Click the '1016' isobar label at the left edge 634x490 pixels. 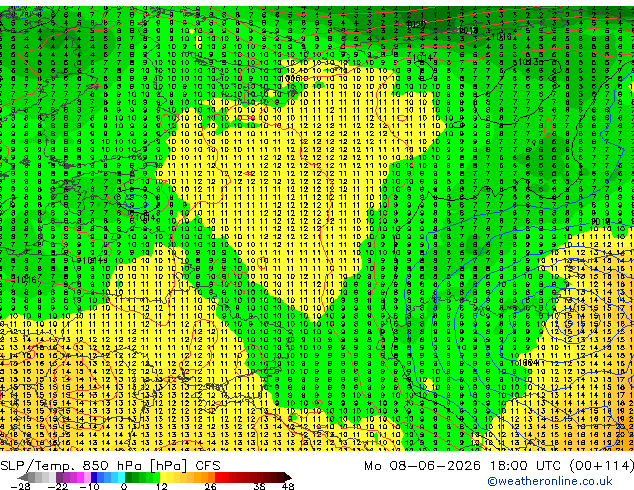pyautogui.click(x=26, y=279)
